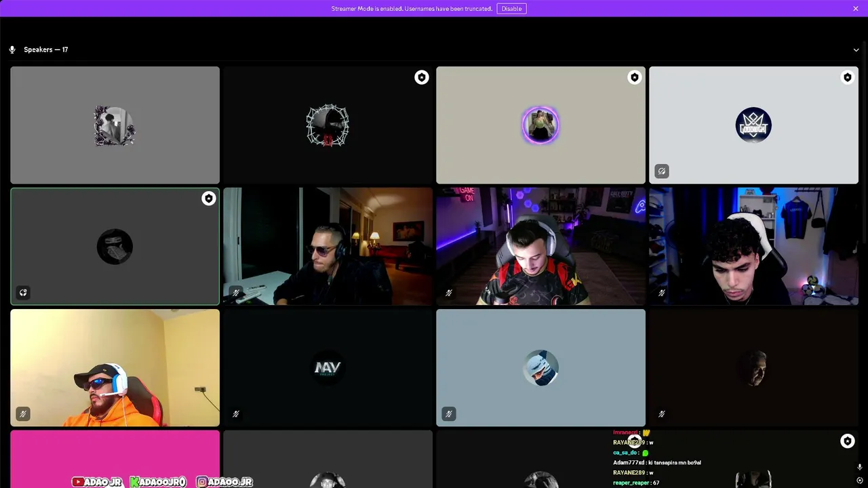Open the Goodnight crown avatar profile
This screenshot has width=868, height=488.
(753, 125)
